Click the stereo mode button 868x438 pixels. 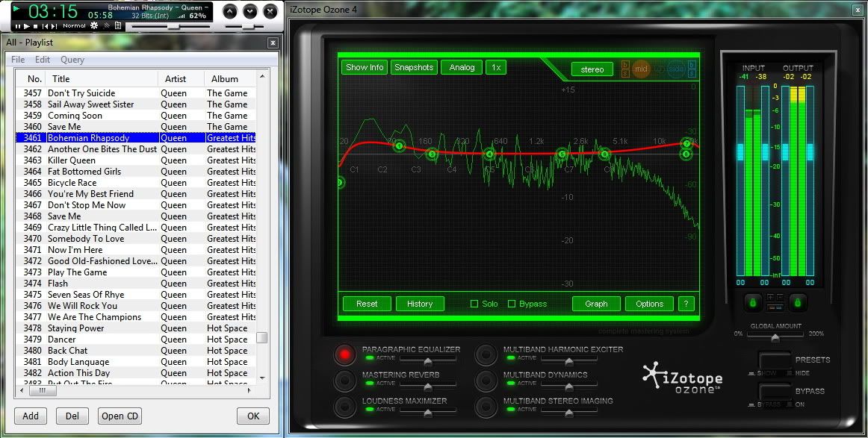[x=592, y=69]
